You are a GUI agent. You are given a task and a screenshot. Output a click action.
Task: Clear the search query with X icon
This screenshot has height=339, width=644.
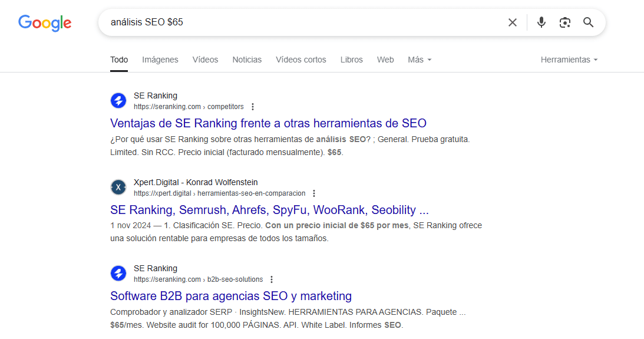(x=512, y=22)
